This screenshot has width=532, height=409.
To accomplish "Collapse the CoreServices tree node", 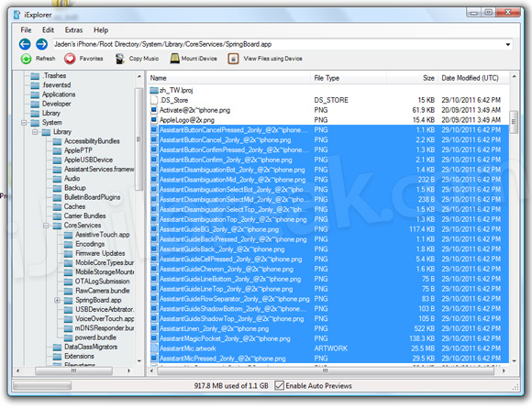I will [46, 226].
